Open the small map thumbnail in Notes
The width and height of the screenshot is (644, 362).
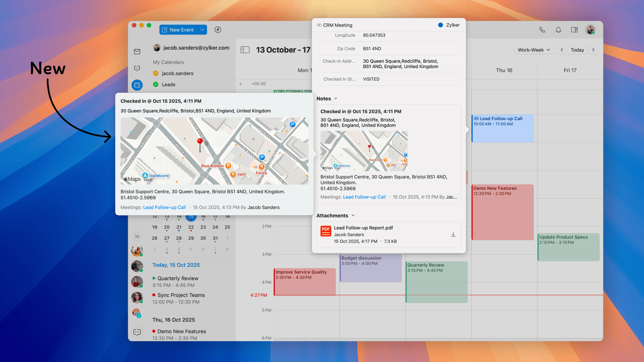pyautogui.click(x=364, y=151)
